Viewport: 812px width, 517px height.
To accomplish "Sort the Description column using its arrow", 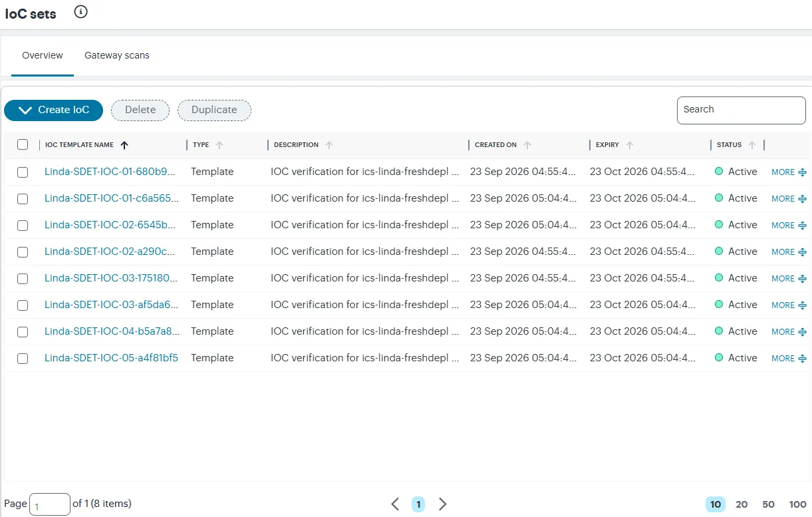I will (329, 145).
